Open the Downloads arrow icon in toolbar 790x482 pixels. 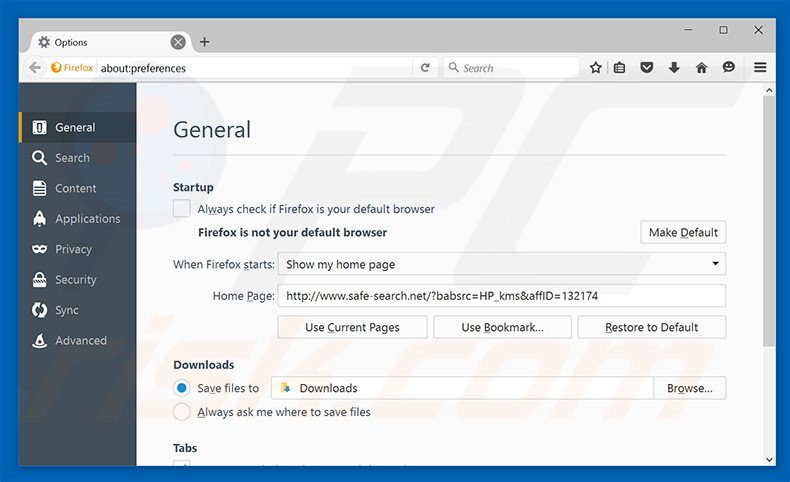tap(674, 67)
